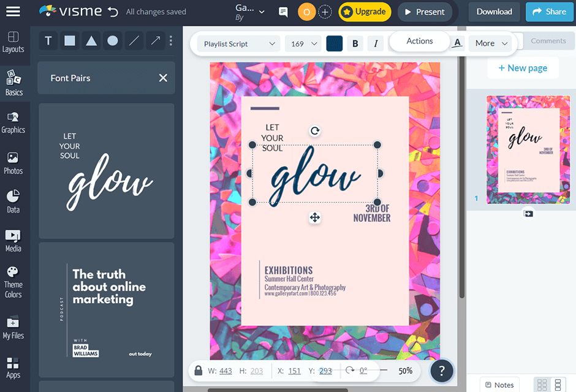Viewport: 576px width, 392px height.
Task: Click the Download button
Action: (x=494, y=12)
